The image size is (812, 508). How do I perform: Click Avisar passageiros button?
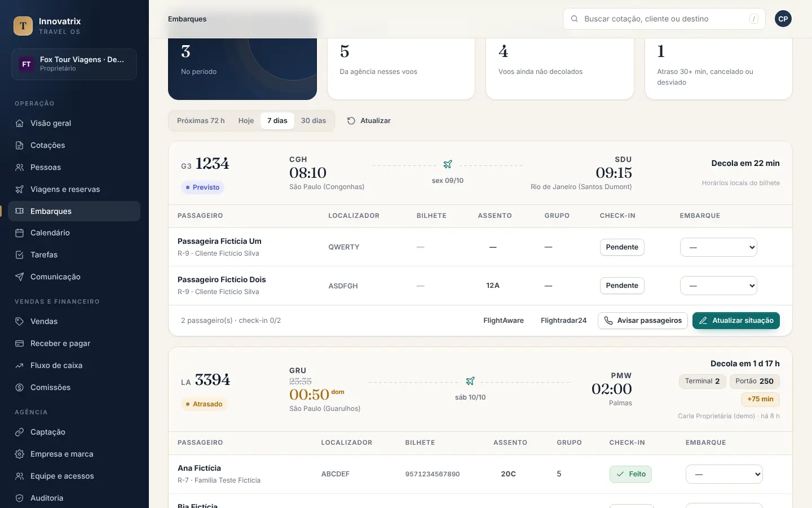coord(643,321)
